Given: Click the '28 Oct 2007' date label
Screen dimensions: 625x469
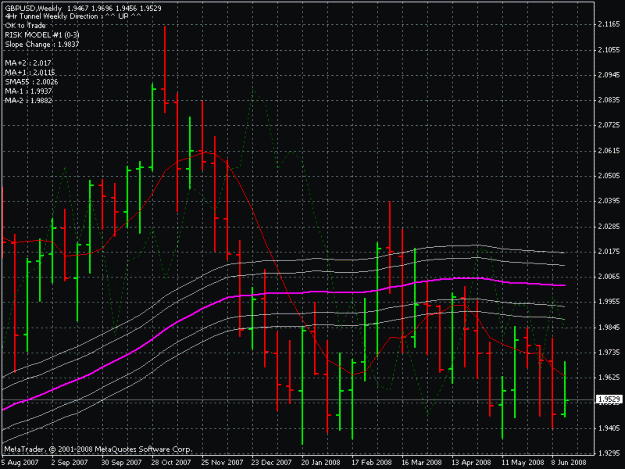Looking at the screenshot, I should pyautogui.click(x=171, y=462).
